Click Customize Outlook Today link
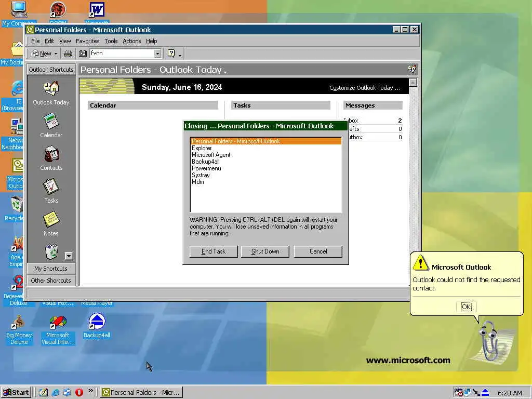The height and width of the screenshot is (399, 532). click(365, 88)
